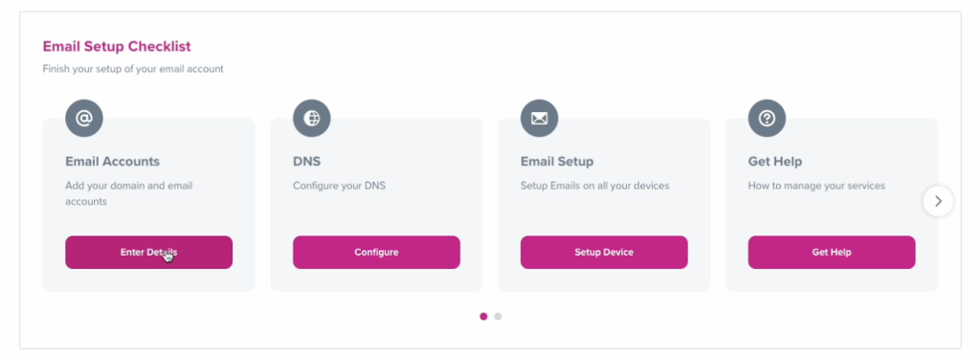Click the Email Accounts card title
Screen dimensions: 980x360
pos(113,161)
